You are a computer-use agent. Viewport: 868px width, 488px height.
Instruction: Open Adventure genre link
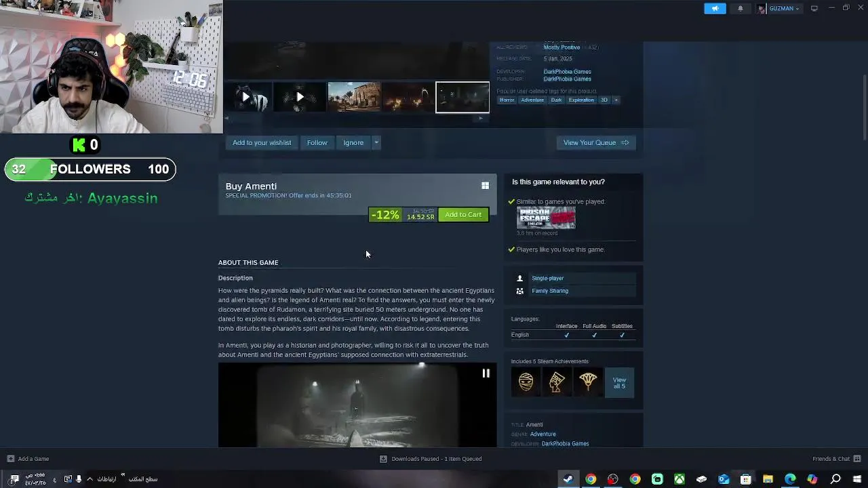tap(542, 434)
